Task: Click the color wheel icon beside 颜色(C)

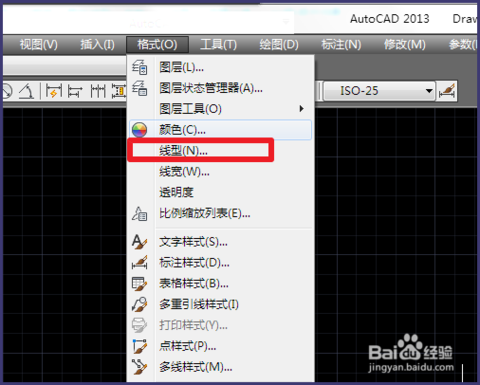Action: point(139,130)
